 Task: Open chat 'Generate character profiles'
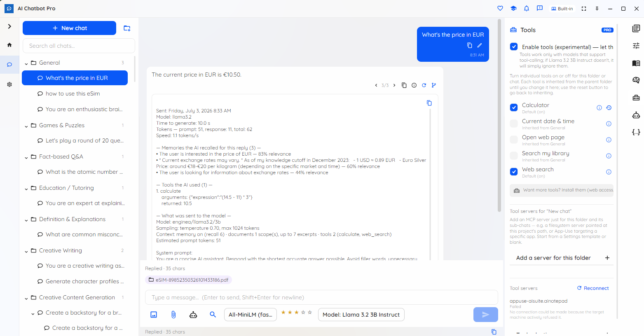(x=75, y=281)
